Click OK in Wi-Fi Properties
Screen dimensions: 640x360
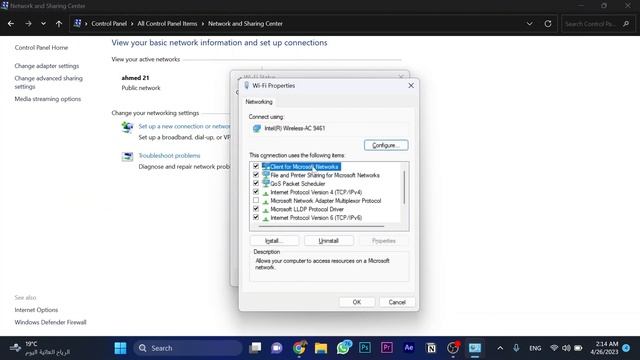coord(357,302)
